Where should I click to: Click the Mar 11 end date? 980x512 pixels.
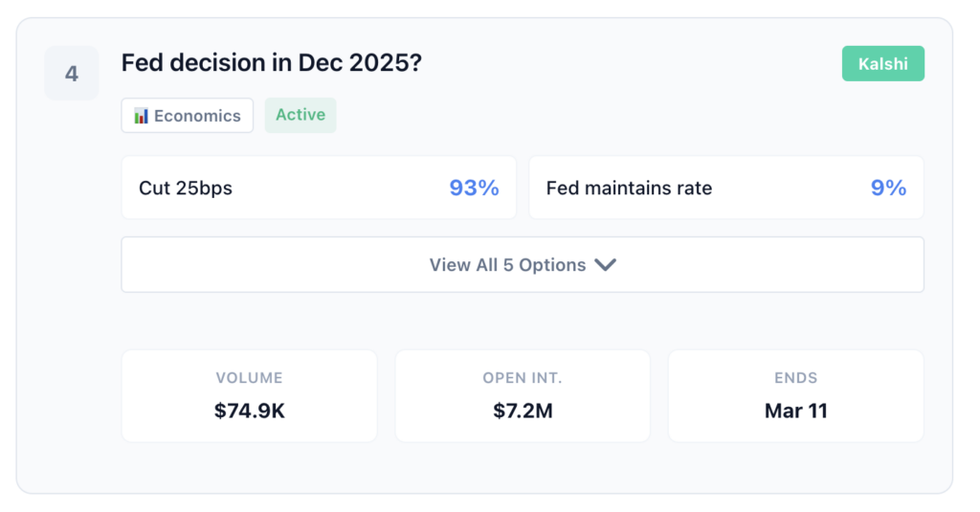click(x=795, y=412)
